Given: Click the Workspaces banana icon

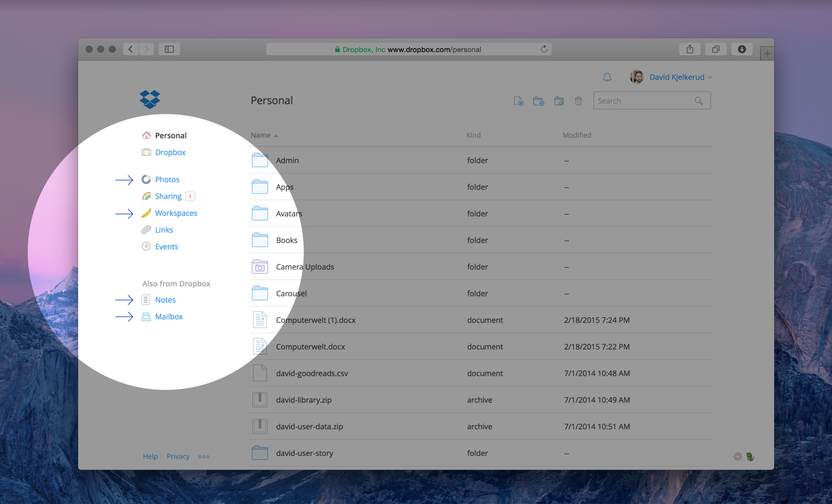Looking at the screenshot, I should point(146,213).
